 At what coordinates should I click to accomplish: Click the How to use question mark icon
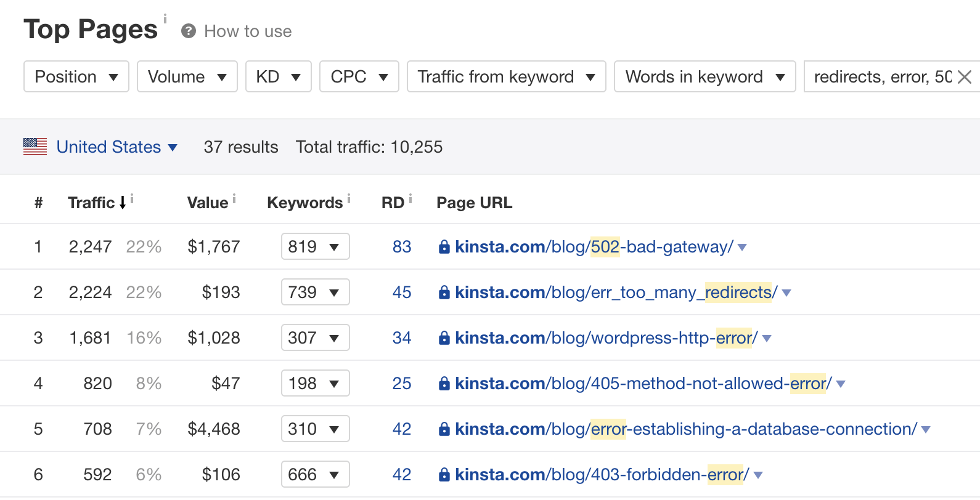pyautogui.click(x=189, y=31)
